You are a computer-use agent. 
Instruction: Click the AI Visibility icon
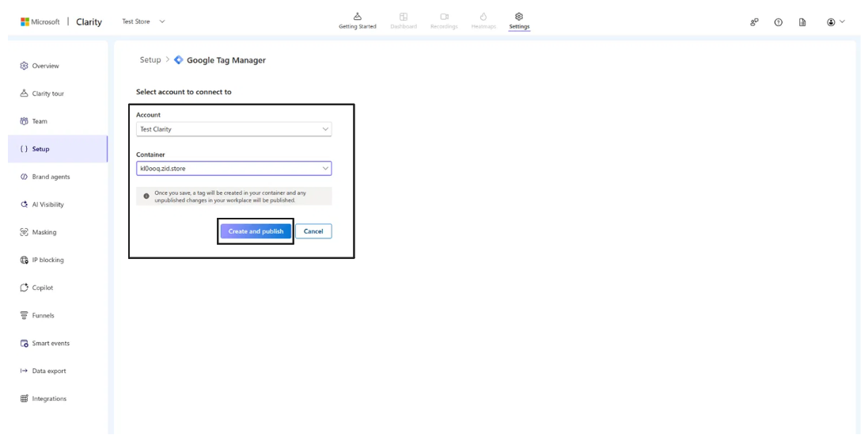pos(24,204)
